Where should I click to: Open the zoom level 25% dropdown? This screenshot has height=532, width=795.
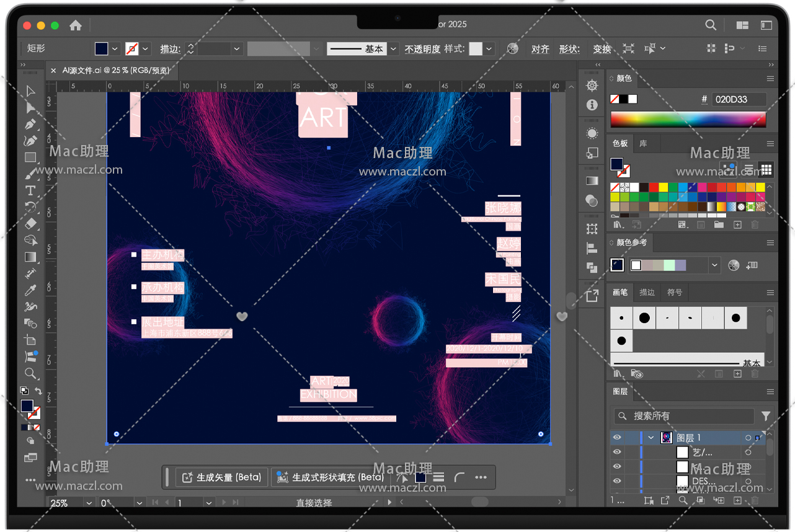point(89,503)
